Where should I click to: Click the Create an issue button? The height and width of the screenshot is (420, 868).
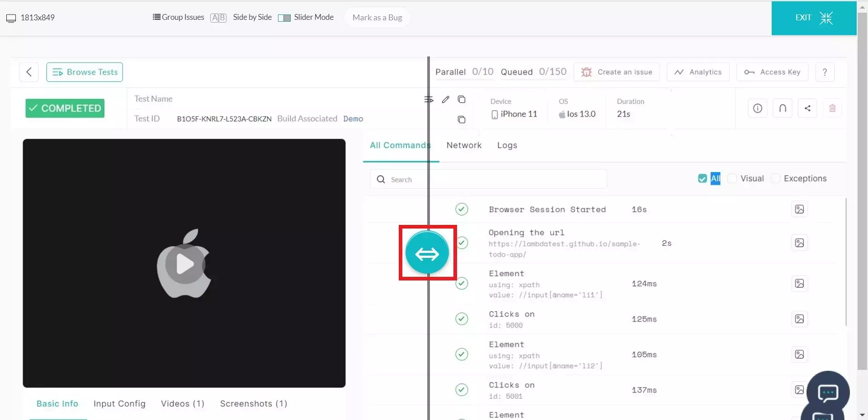point(616,72)
